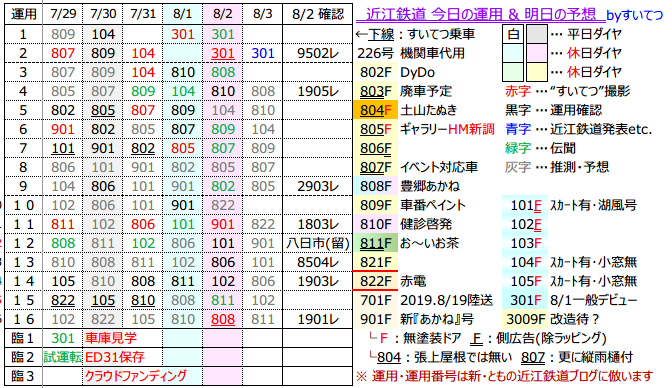The width and height of the screenshot is (672, 388).
Task: Click the white '白' weekday legend box
Action: [x=513, y=34]
